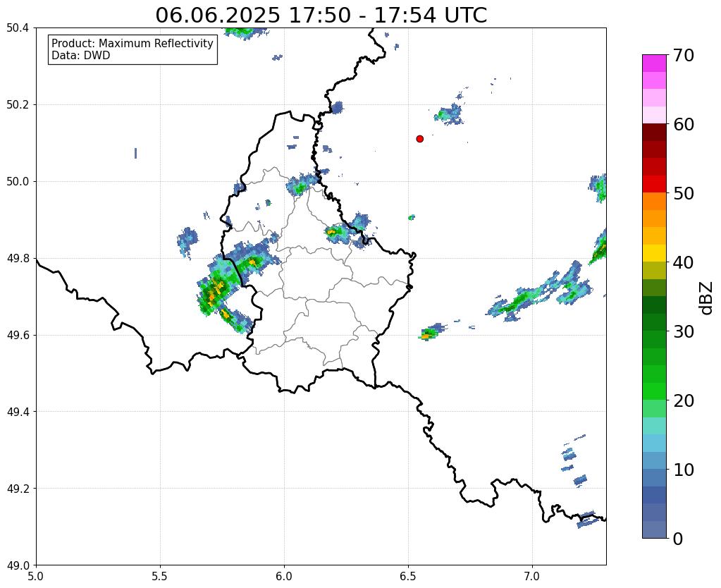
Task: Click the colorbar tick label 0
Action: coord(678,539)
